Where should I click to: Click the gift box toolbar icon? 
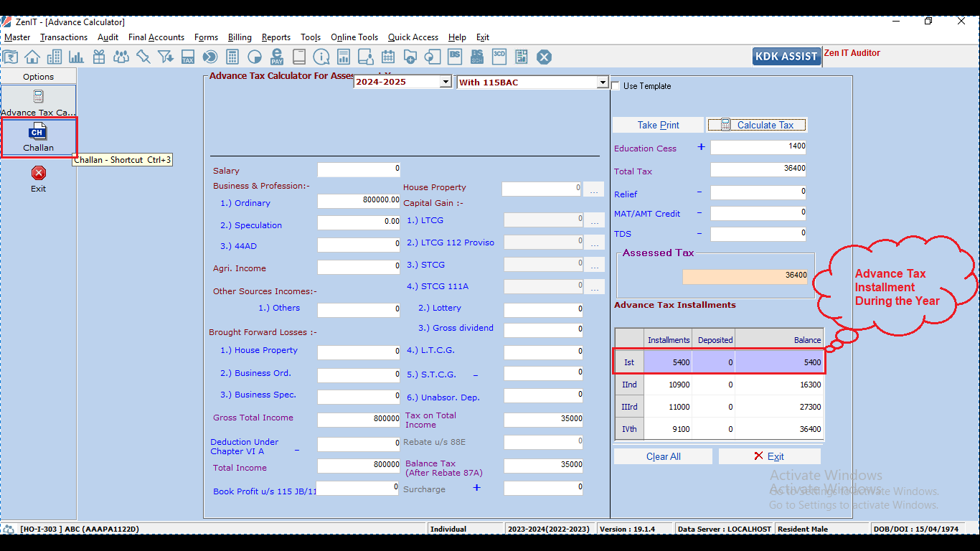click(x=99, y=57)
